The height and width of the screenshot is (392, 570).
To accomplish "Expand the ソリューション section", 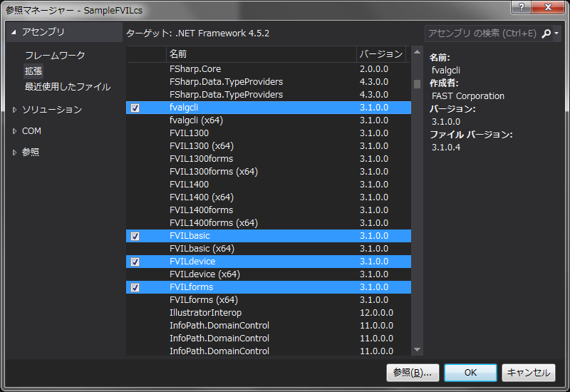I will [x=14, y=110].
